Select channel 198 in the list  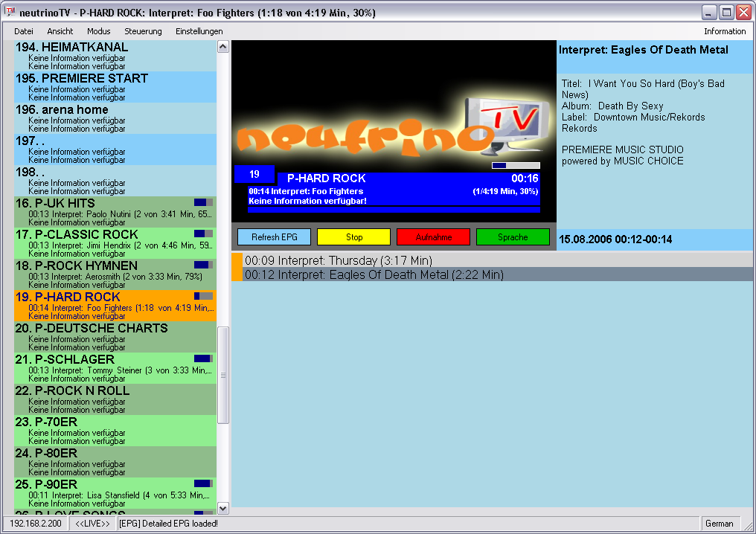click(115, 181)
